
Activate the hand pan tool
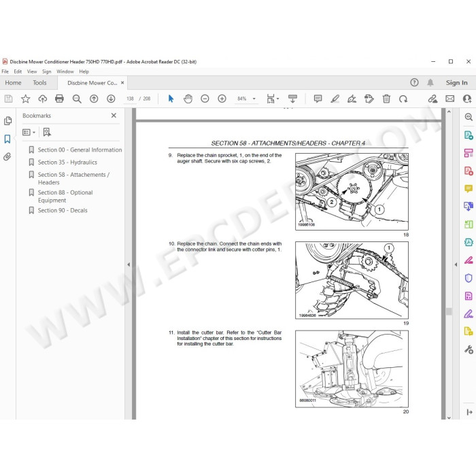pos(188,99)
